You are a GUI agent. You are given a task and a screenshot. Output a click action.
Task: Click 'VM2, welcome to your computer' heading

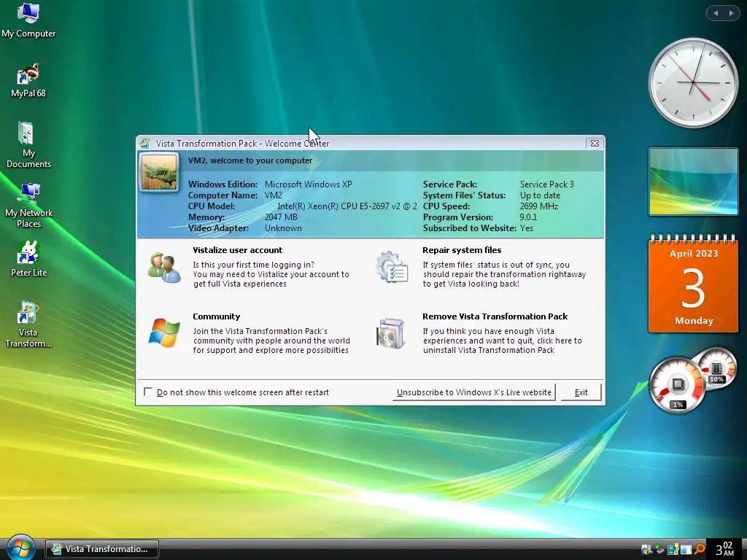[x=250, y=160]
